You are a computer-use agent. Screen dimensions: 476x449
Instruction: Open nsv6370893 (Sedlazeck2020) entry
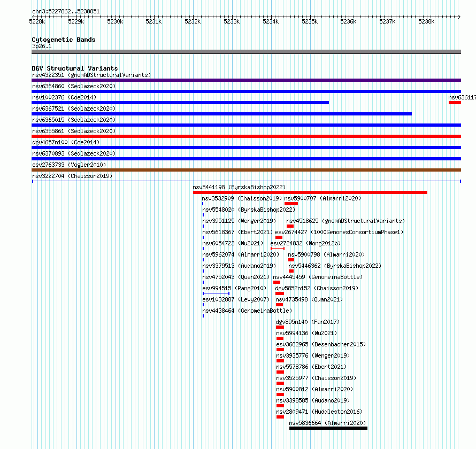74,153
